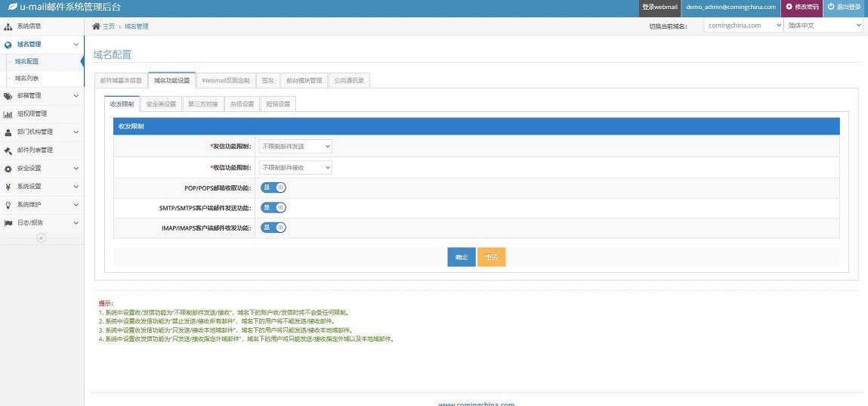Click the blue 确定 button
868x406 pixels.
point(462,257)
